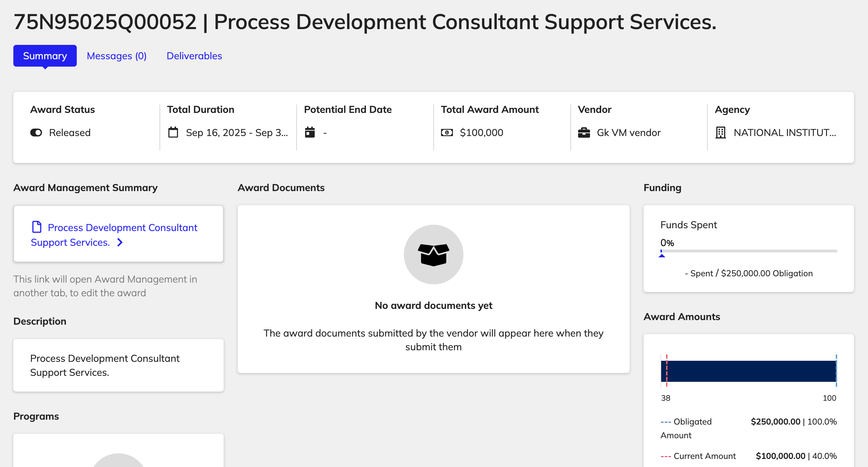
Task: Click the '$100,000.00 | 40.0%' current value
Action: click(796, 456)
